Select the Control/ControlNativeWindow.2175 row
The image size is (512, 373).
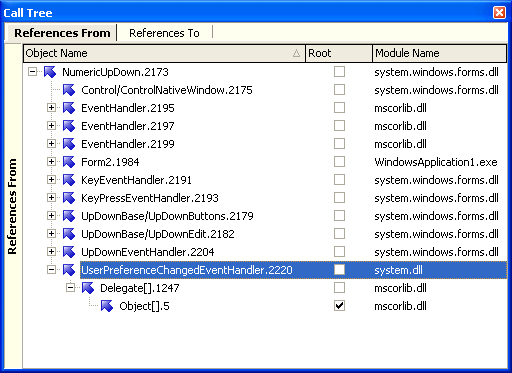[x=167, y=90]
